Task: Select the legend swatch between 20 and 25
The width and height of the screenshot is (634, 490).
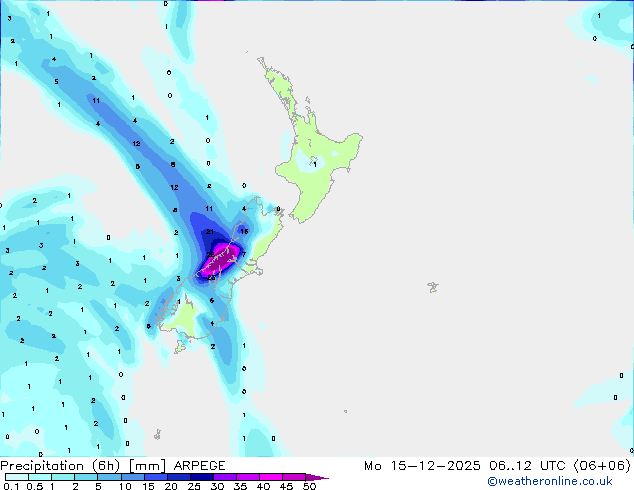Action: coord(178,477)
